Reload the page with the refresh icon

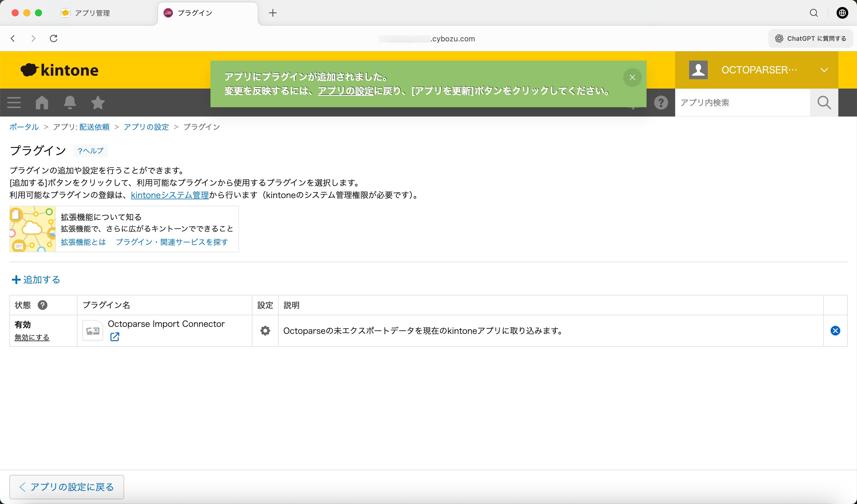tap(54, 38)
